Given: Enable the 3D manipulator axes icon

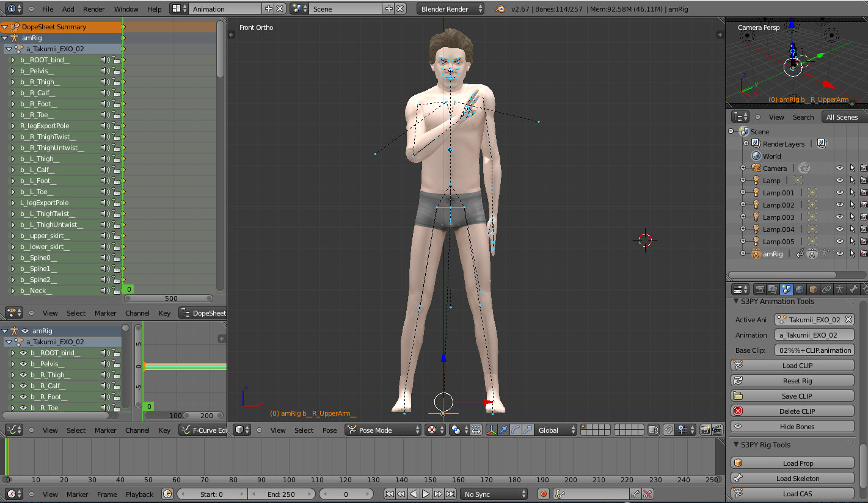Looking at the screenshot, I should (x=491, y=430).
